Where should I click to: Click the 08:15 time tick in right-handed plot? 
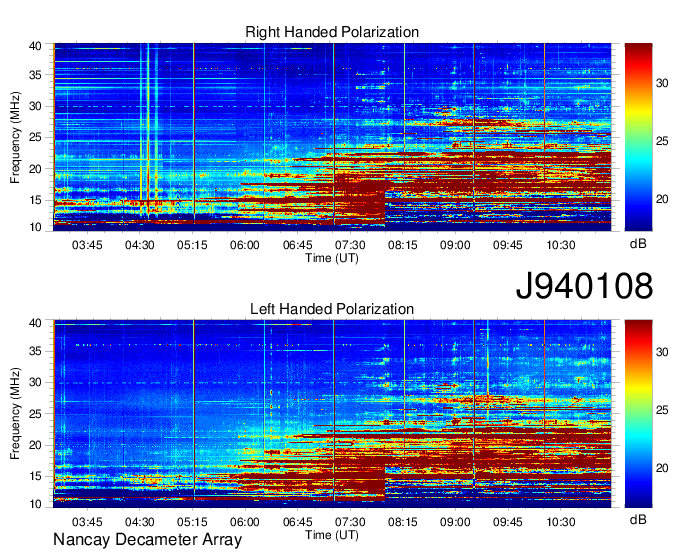[x=402, y=245]
